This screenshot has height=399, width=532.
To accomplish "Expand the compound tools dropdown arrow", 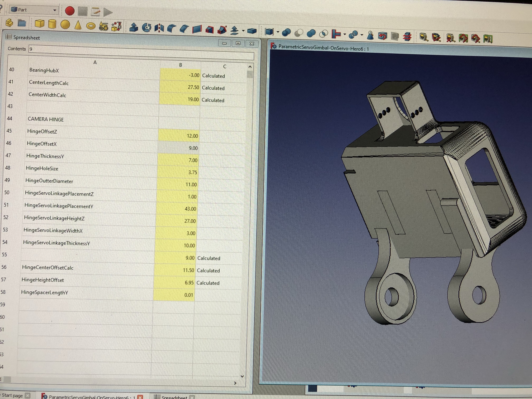I will pos(278,32).
